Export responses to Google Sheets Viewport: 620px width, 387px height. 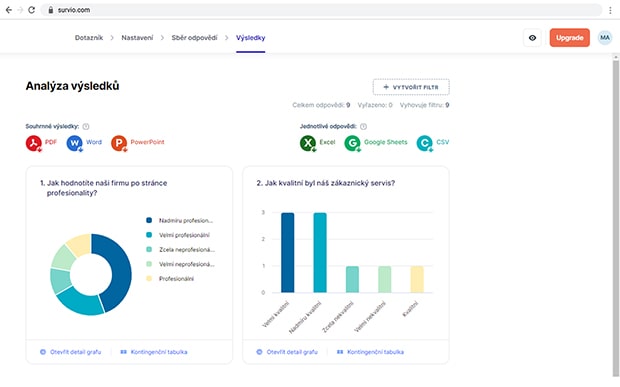pyautogui.click(x=376, y=143)
